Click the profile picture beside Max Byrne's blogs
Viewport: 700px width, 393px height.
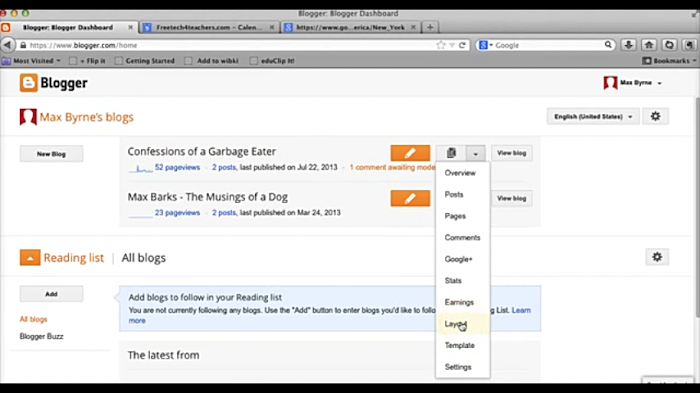pyautogui.click(x=28, y=117)
